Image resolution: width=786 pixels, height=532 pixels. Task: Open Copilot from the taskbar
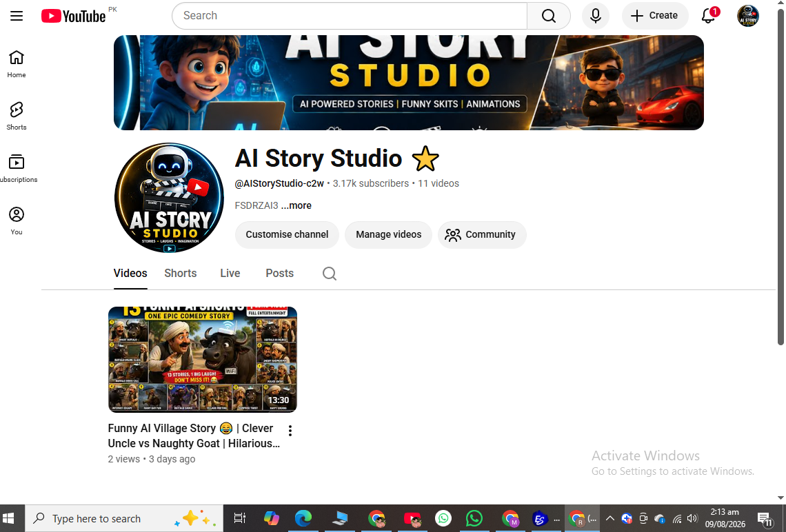pos(271,518)
